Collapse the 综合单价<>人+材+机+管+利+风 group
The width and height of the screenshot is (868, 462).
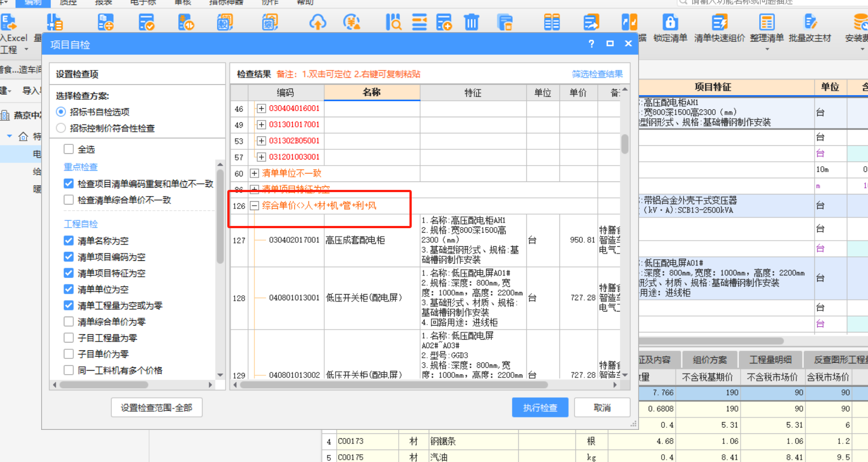(254, 206)
